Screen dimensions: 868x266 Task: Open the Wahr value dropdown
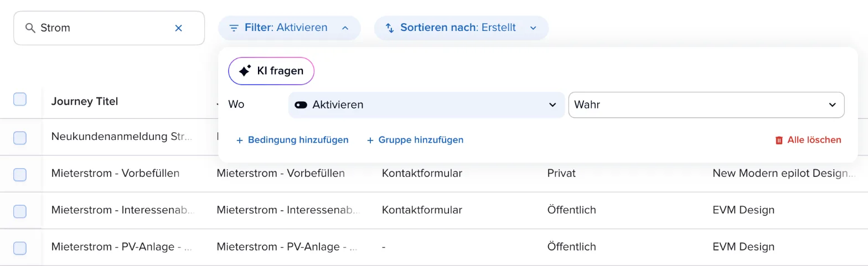[x=706, y=105]
